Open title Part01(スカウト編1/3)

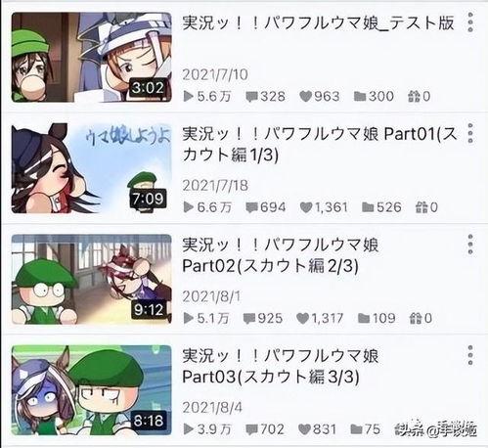pos(320,144)
